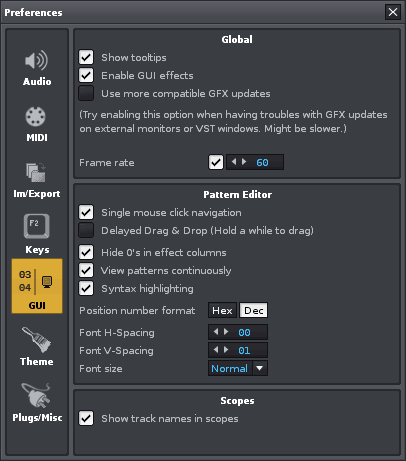This screenshot has width=406, height=461.
Task: Open the Plugs/Misc plug icon
Action: (36, 396)
